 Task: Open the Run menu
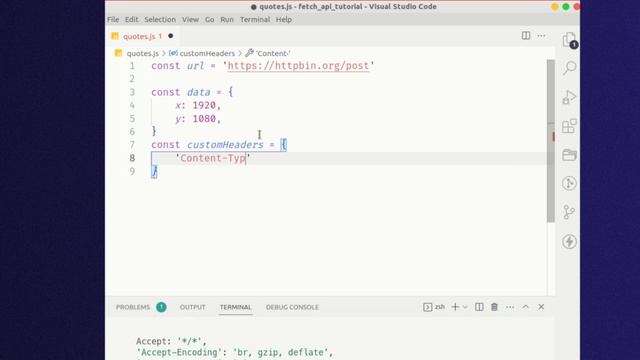[227, 20]
